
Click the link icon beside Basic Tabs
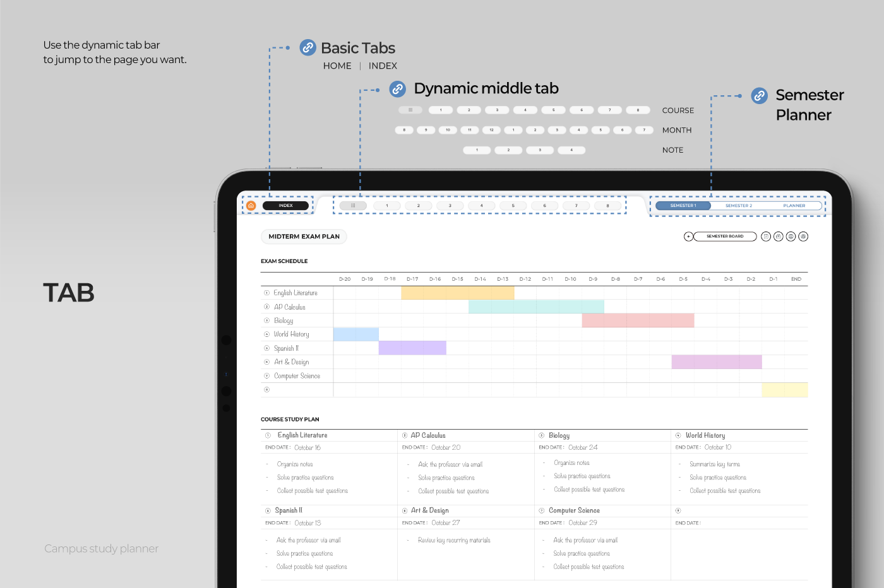click(308, 47)
